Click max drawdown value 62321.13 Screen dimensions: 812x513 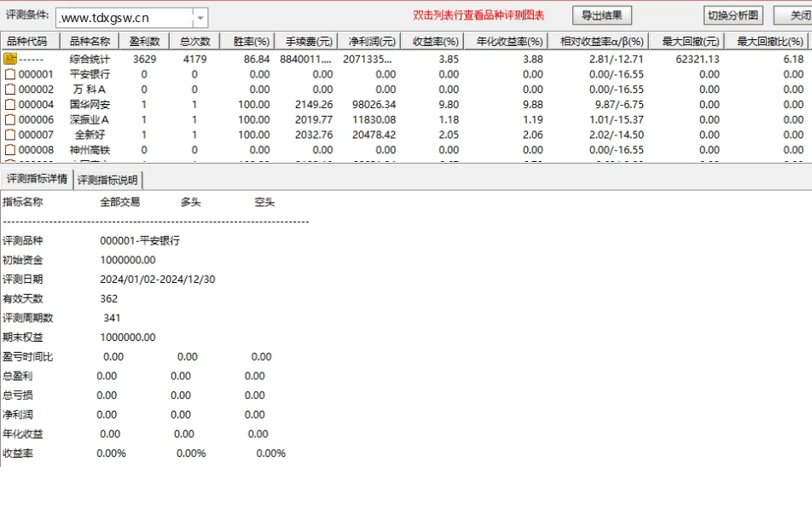[x=697, y=60]
